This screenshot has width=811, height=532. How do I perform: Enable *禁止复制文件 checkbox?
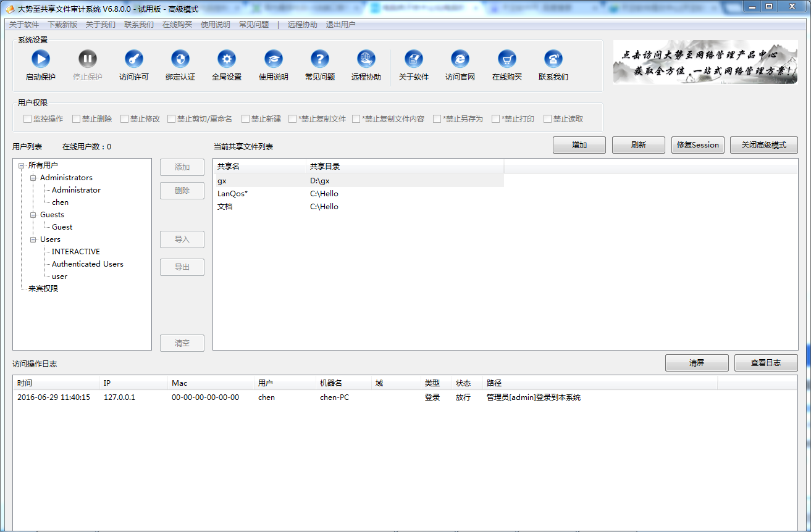tap(292, 119)
